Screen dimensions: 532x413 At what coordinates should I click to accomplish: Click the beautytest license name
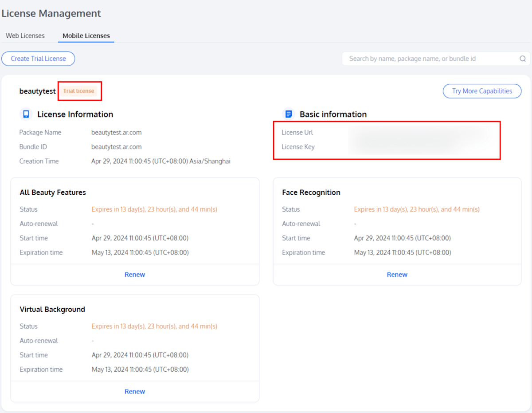click(37, 91)
